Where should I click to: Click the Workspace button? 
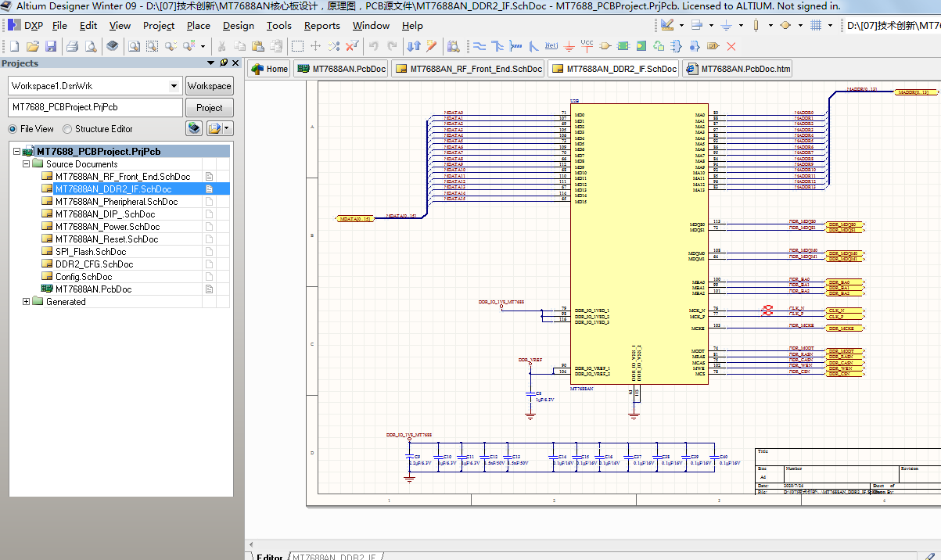click(x=209, y=86)
